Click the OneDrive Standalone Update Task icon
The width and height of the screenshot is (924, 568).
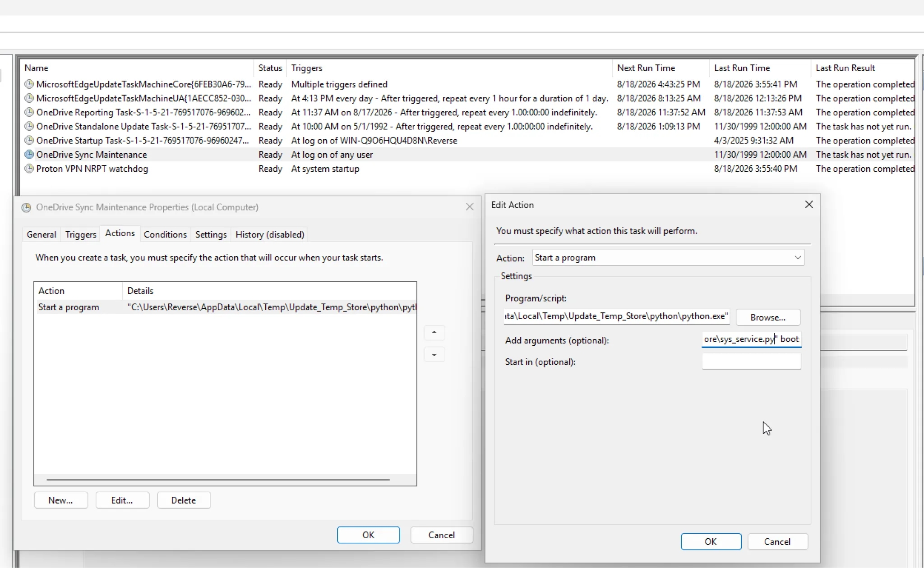pyautogui.click(x=29, y=126)
